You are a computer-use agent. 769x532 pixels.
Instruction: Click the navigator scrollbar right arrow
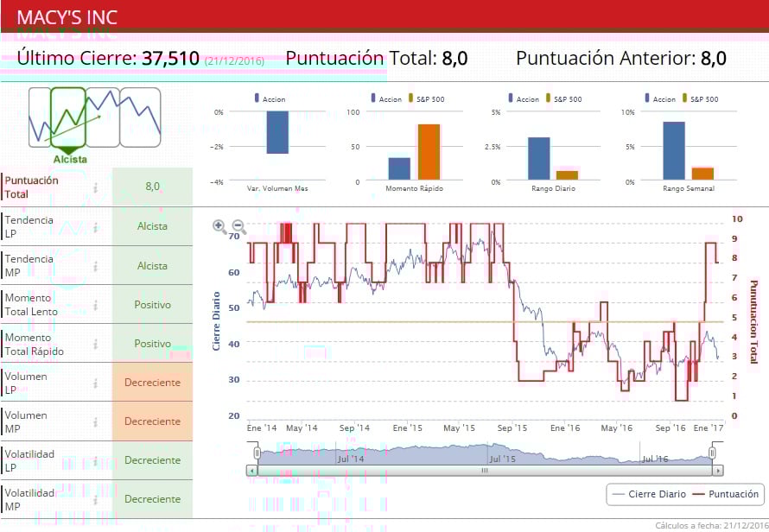718,471
